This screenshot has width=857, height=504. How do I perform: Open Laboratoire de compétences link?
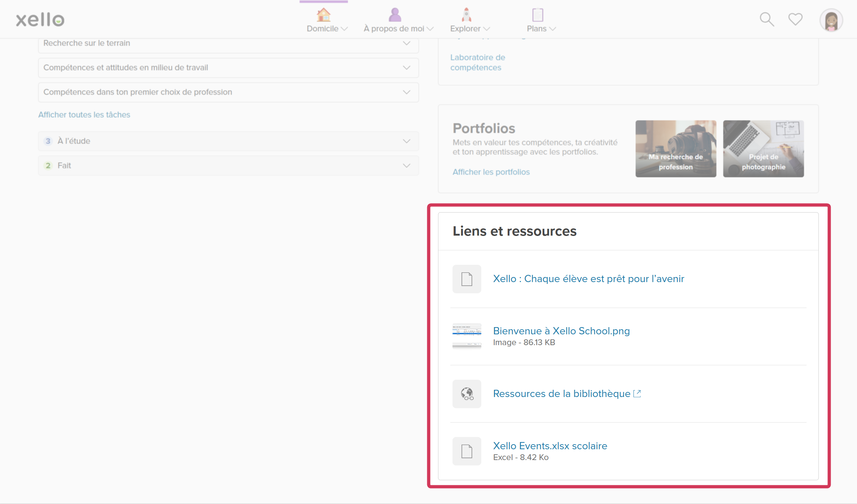pyautogui.click(x=477, y=62)
